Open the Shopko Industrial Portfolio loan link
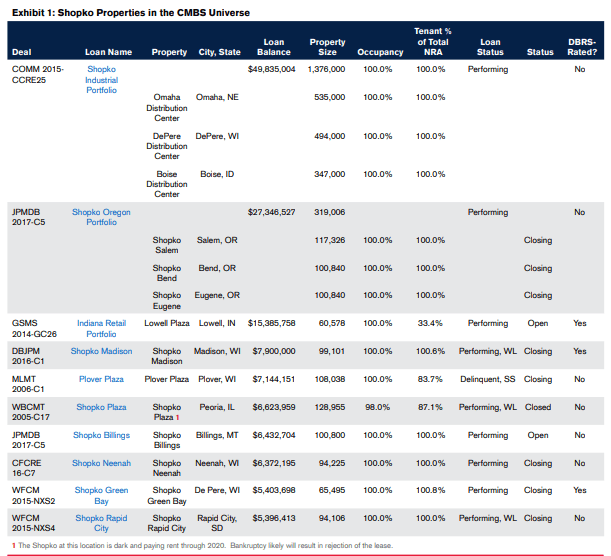 pos(101,79)
